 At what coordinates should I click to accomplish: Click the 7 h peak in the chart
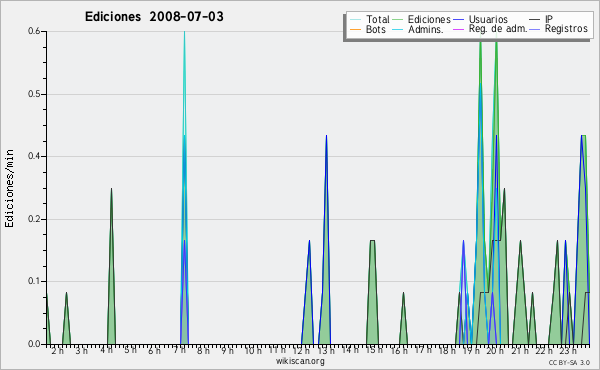pos(184,34)
